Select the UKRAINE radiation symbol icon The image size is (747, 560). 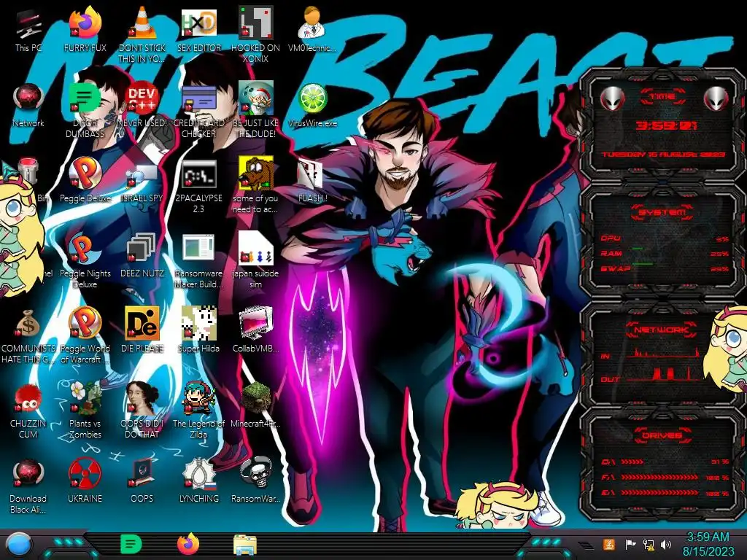(85, 481)
